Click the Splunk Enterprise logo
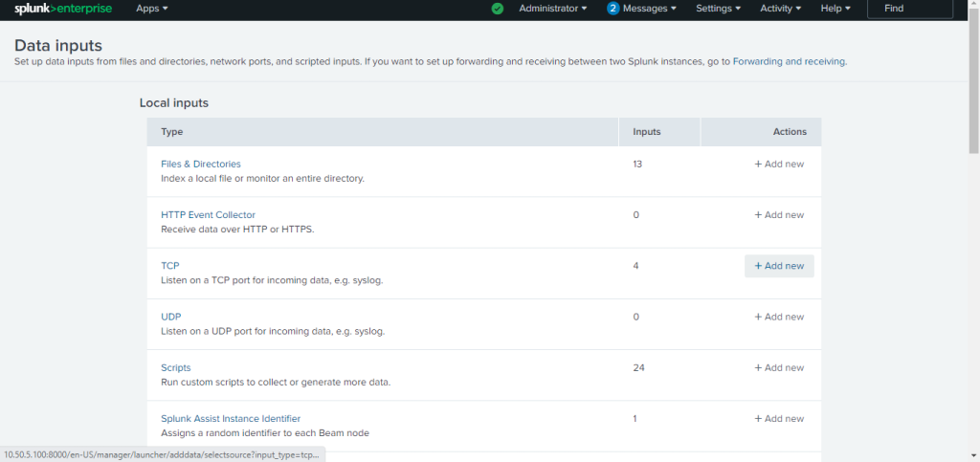 pyautogui.click(x=63, y=9)
